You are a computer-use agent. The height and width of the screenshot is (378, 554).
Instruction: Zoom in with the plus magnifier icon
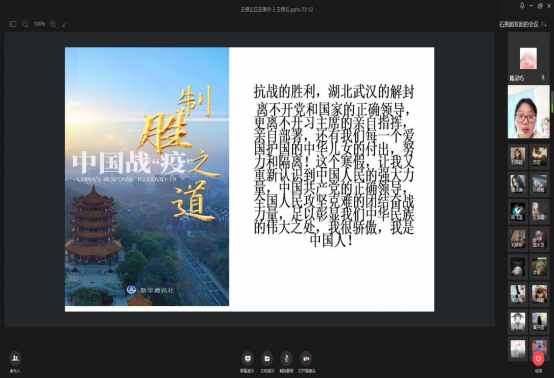(x=53, y=24)
